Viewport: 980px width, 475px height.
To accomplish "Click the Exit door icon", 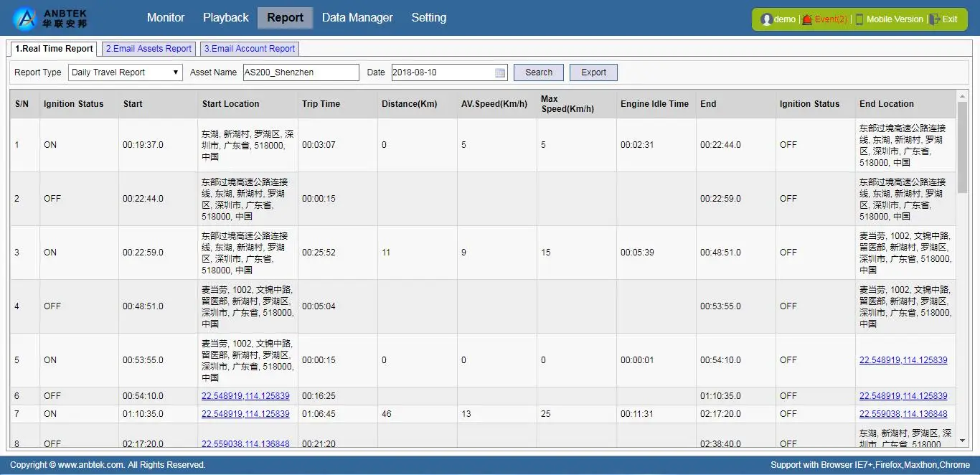I will (934, 19).
